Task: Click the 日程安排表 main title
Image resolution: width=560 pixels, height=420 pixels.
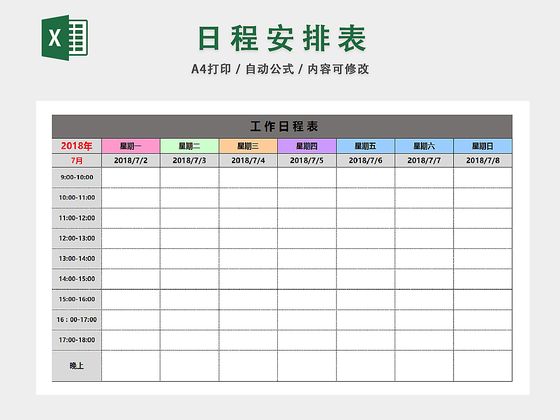Action: tap(282, 39)
